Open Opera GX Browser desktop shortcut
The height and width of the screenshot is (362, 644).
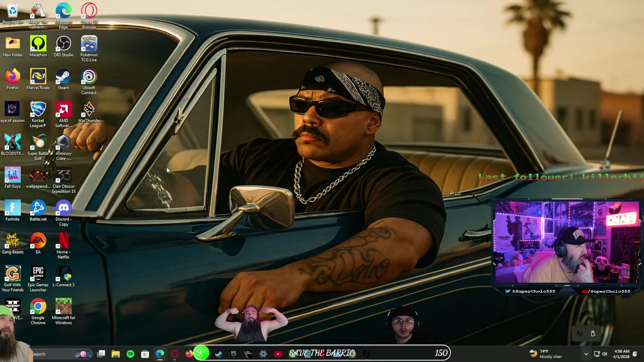pyautogui.click(x=89, y=16)
